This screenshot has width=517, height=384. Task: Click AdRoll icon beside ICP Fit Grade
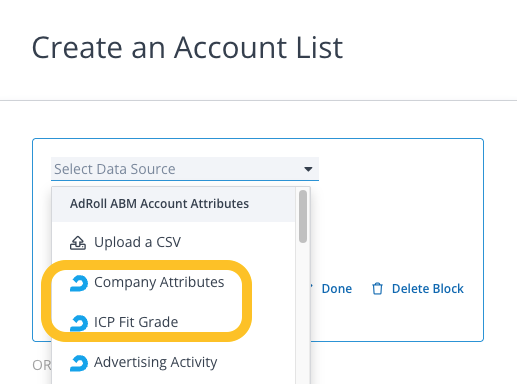pos(79,323)
